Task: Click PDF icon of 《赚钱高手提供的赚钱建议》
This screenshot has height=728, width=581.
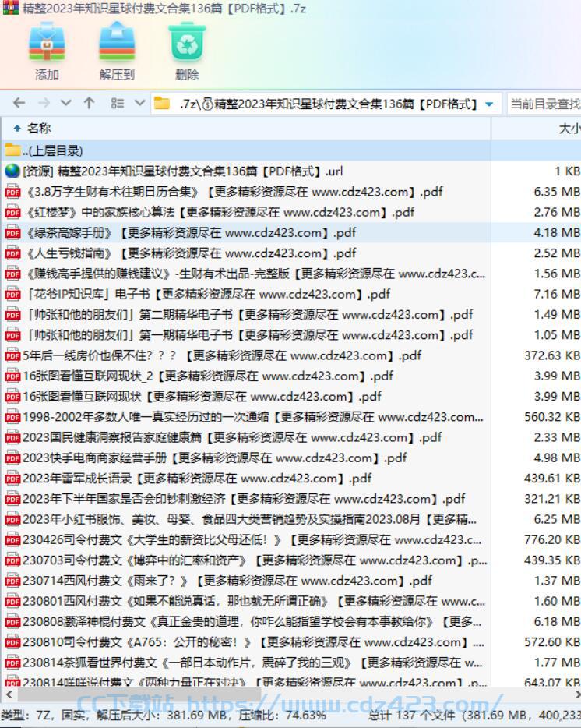Action: (x=12, y=274)
